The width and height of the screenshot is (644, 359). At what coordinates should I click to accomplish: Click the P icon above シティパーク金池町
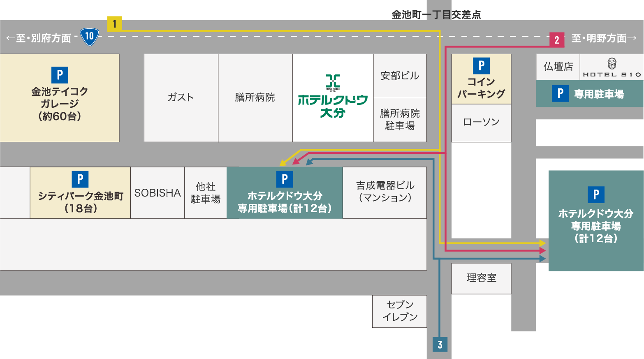tap(80, 179)
